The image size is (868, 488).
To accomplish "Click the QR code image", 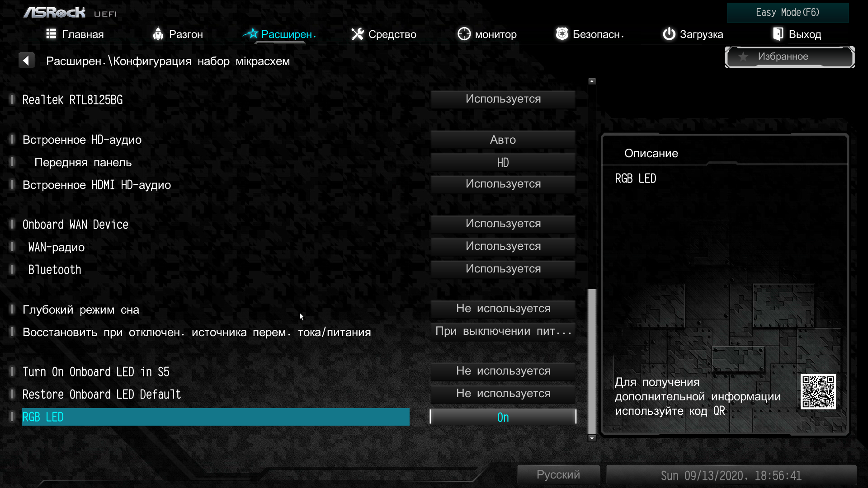I will (818, 392).
